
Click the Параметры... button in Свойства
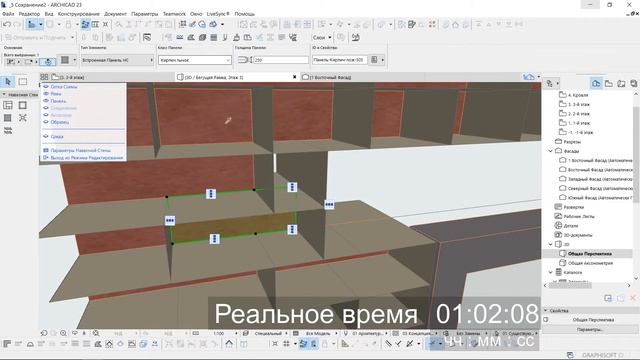[590, 329]
